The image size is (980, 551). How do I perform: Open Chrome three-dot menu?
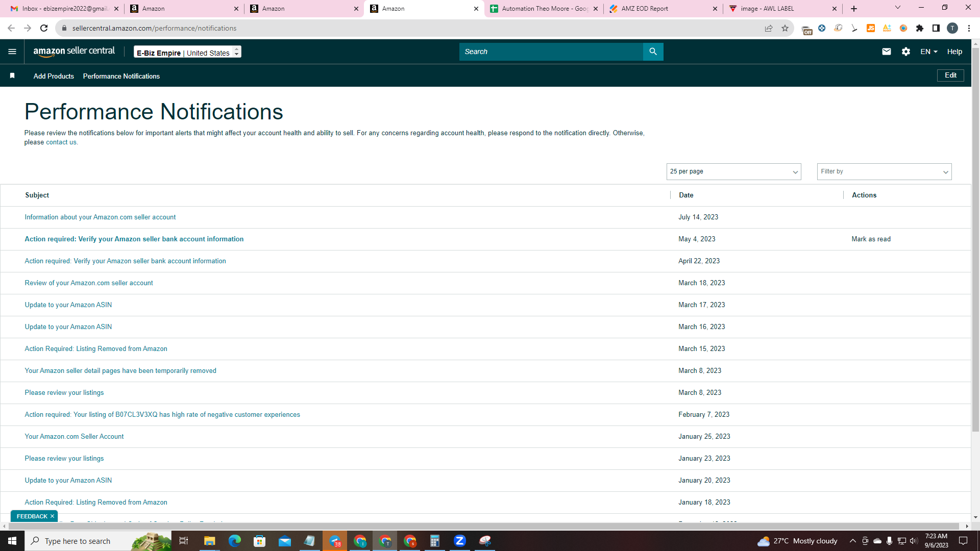click(969, 28)
